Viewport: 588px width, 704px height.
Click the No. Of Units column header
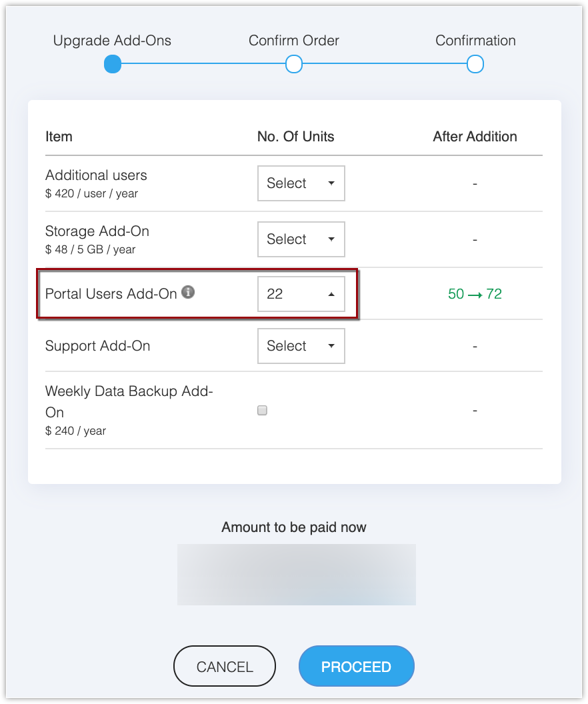tap(296, 137)
